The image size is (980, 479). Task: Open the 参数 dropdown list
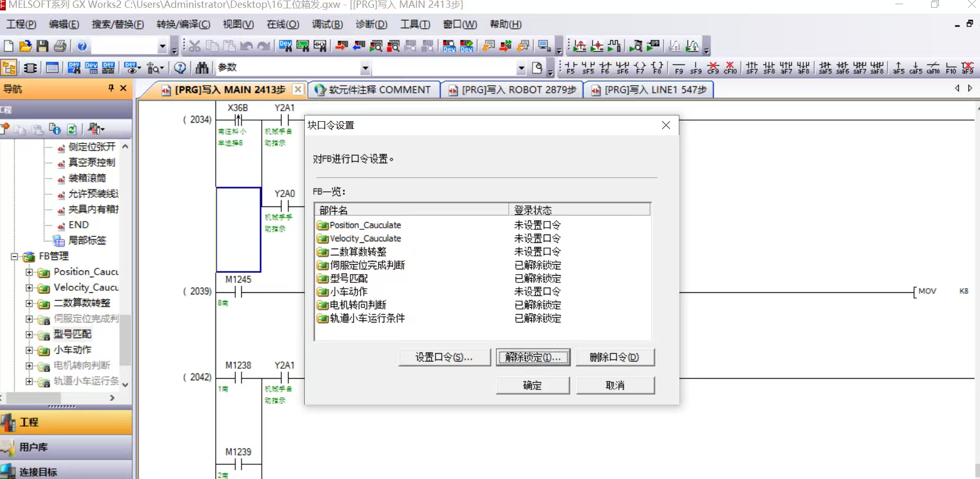click(x=365, y=68)
